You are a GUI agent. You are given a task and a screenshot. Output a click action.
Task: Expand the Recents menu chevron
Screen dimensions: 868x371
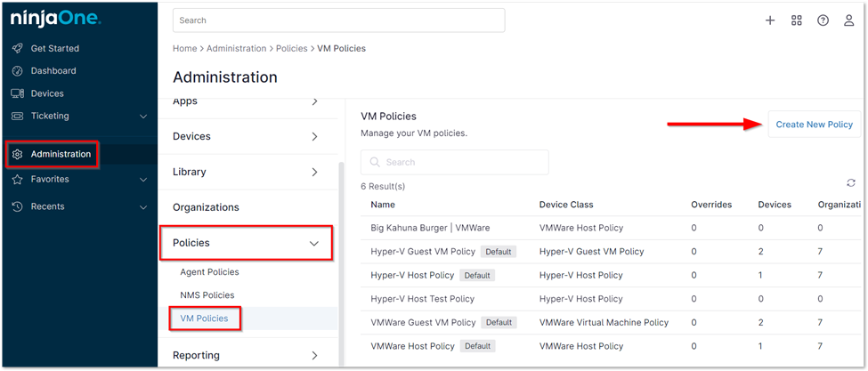pos(143,207)
